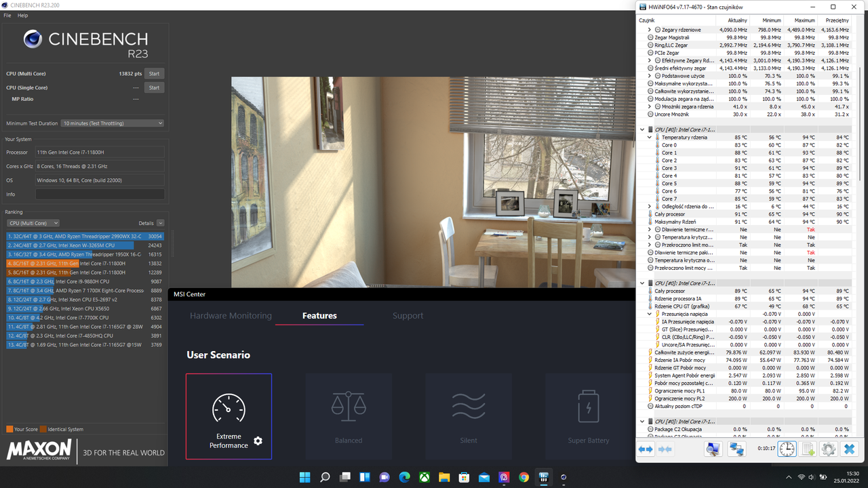The width and height of the screenshot is (868, 488).
Task: Click the Info input field under Your System
Action: (x=99, y=194)
